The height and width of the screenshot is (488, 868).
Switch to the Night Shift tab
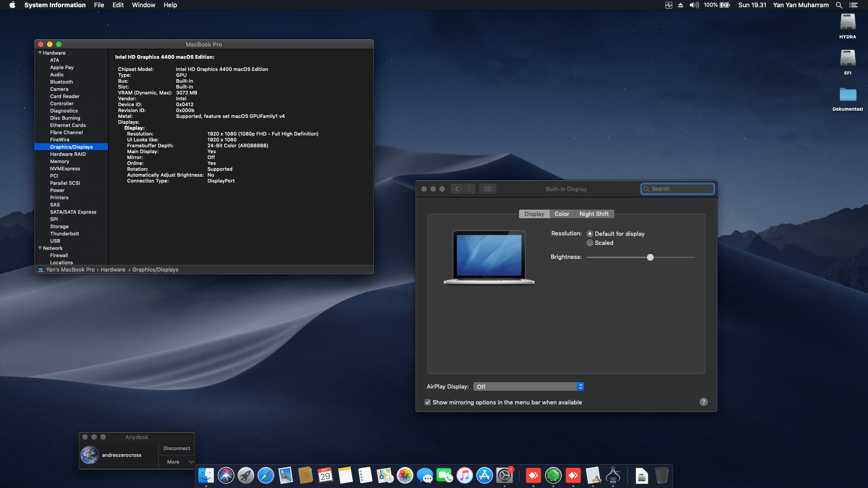pos(594,214)
